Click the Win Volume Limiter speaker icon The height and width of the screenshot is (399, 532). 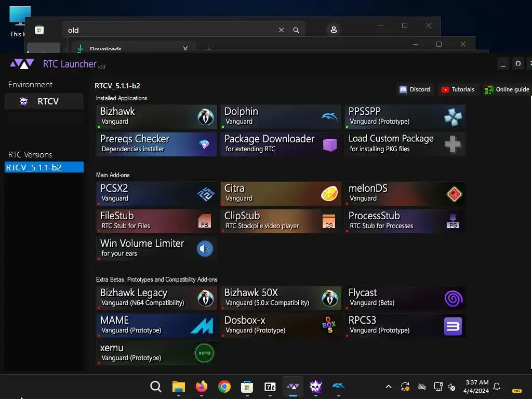(x=205, y=249)
